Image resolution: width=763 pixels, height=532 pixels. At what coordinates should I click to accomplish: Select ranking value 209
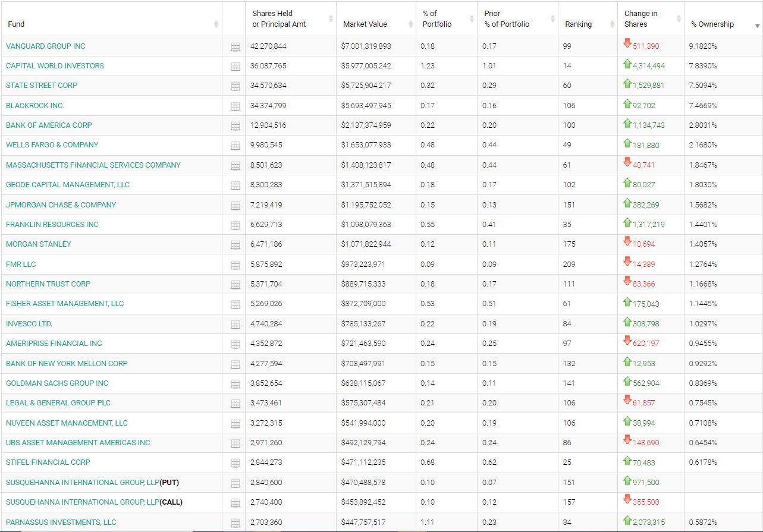tap(569, 264)
